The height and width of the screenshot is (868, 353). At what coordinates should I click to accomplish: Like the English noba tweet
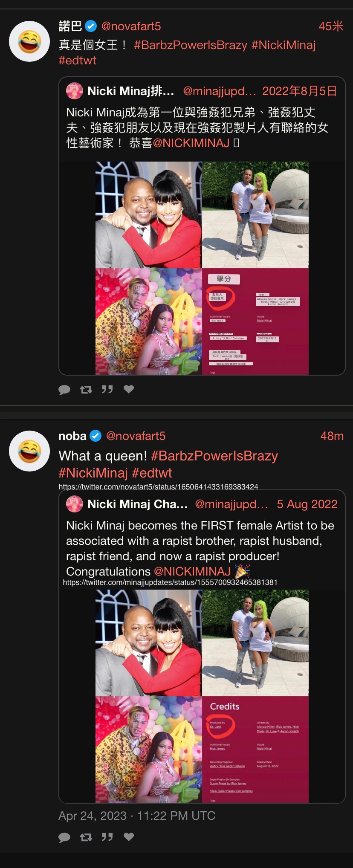[x=129, y=836]
